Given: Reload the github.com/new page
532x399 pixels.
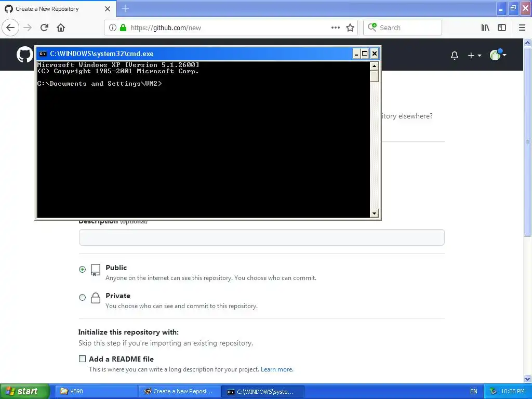Looking at the screenshot, I should [x=44, y=28].
